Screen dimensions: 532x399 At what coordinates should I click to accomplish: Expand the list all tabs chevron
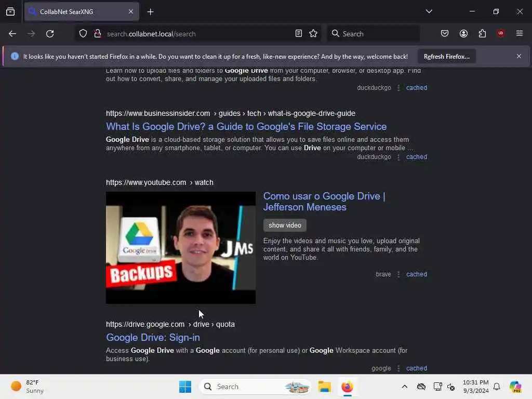coord(429,11)
